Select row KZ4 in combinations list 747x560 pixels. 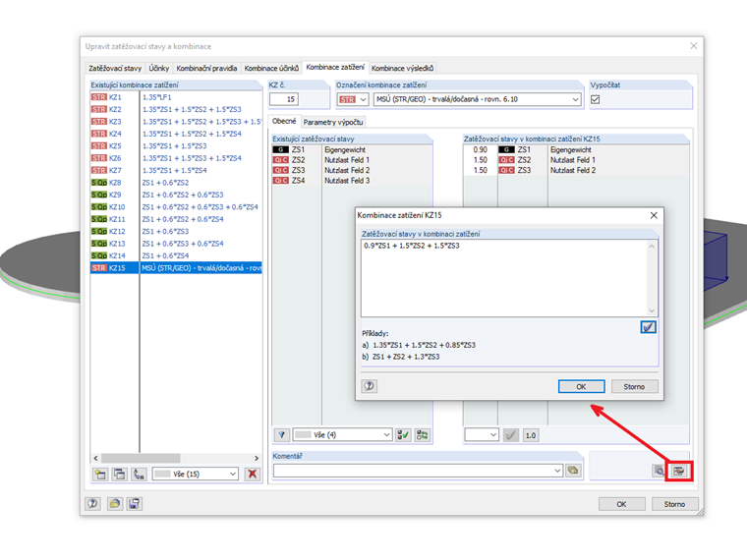click(x=176, y=134)
